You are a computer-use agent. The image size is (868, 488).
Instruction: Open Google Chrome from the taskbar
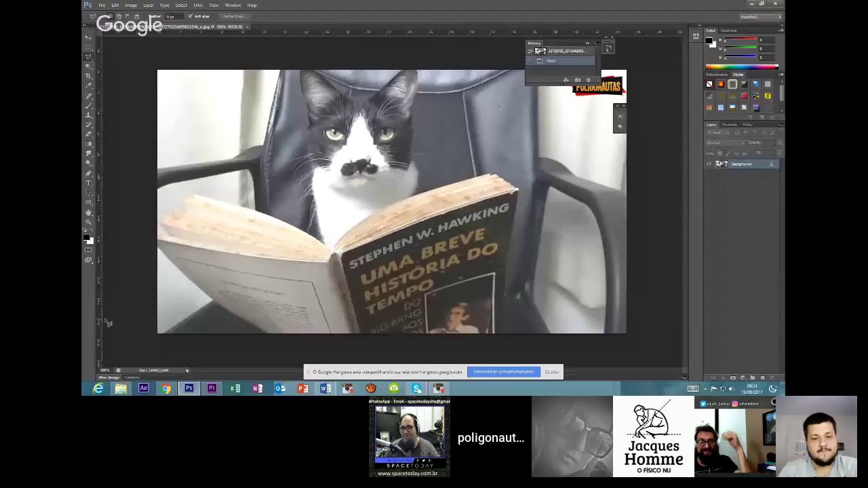(166, 388)
